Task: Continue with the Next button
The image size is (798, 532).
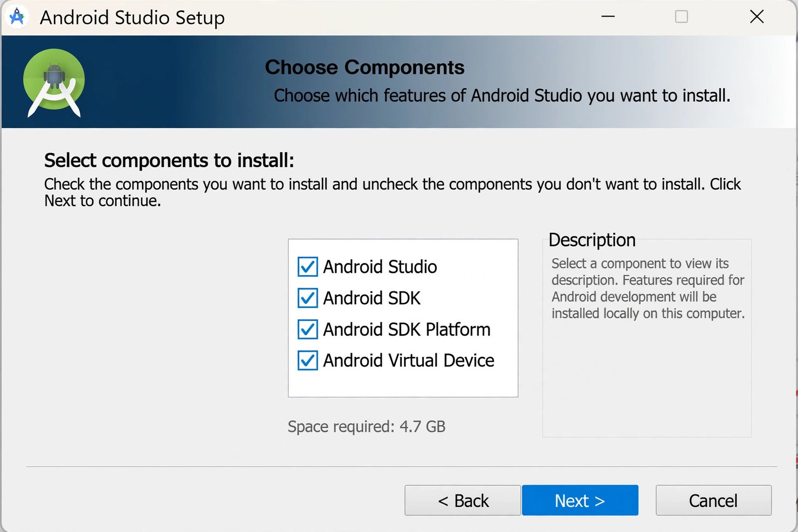Action: (x=580, y=500)
